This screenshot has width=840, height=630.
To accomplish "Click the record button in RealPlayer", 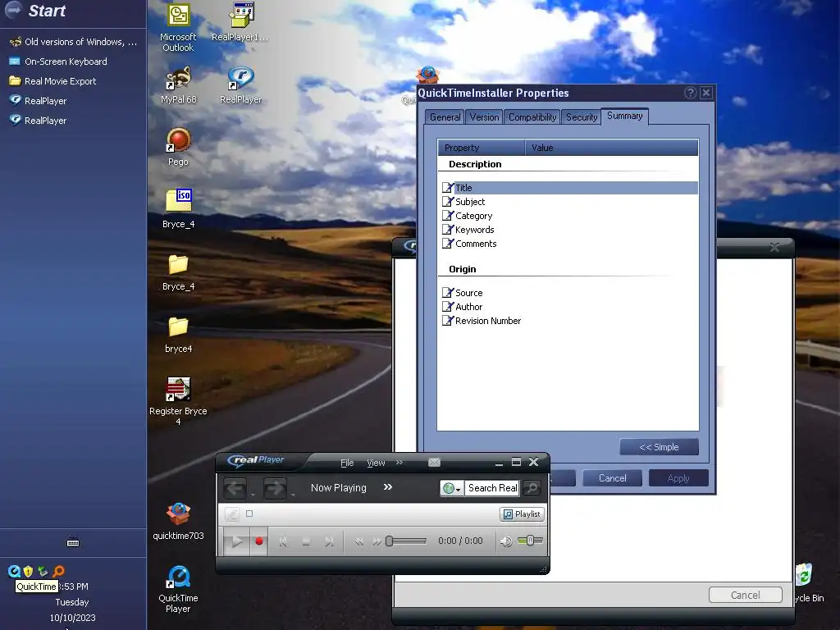I will 258,541.
